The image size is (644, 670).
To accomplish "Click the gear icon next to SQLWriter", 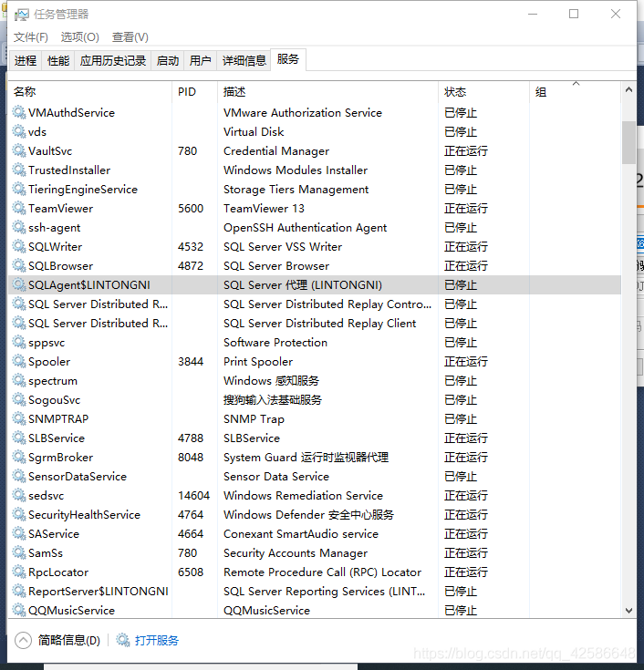I will [x=19, y=247].
